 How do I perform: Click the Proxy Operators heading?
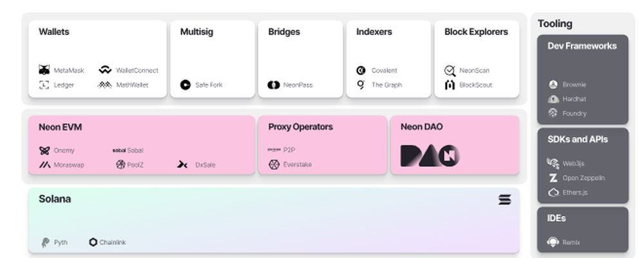300,126
